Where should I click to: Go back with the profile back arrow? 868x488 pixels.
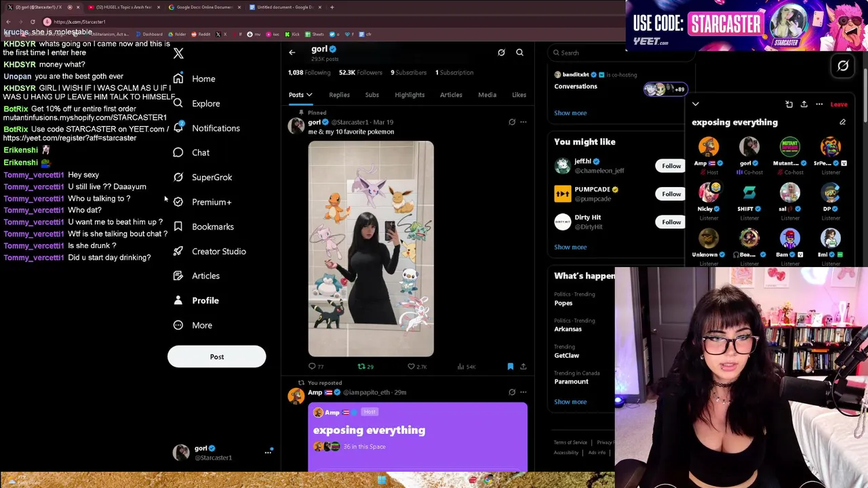coord(292,52)
